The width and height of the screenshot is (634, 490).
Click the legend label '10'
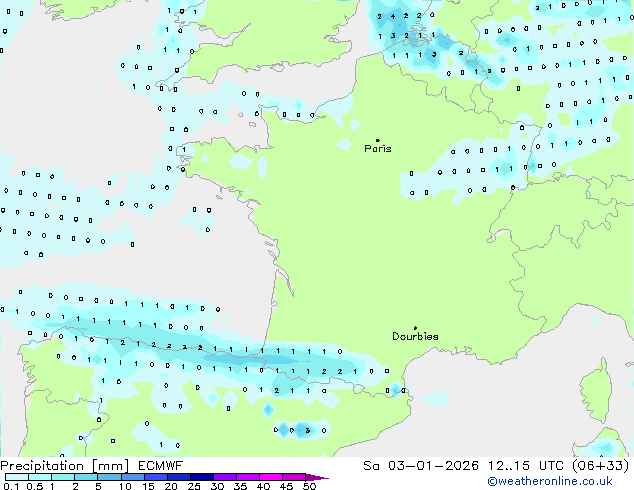[125, 486]
